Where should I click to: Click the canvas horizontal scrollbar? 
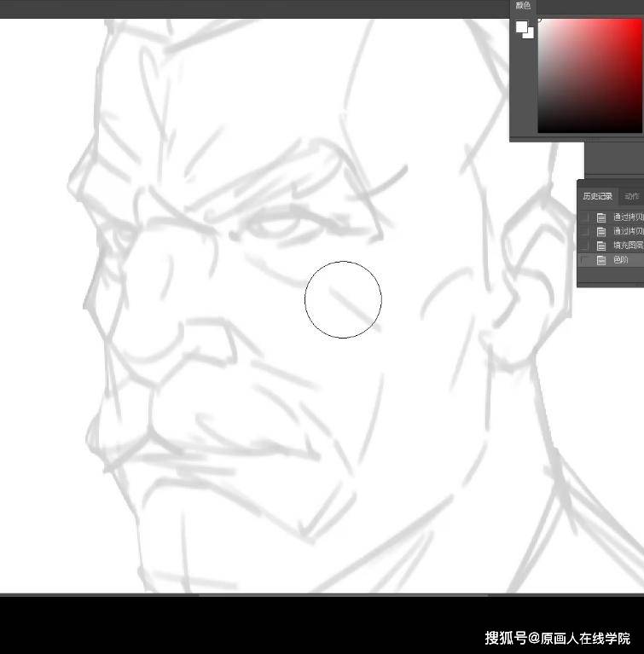343,595
